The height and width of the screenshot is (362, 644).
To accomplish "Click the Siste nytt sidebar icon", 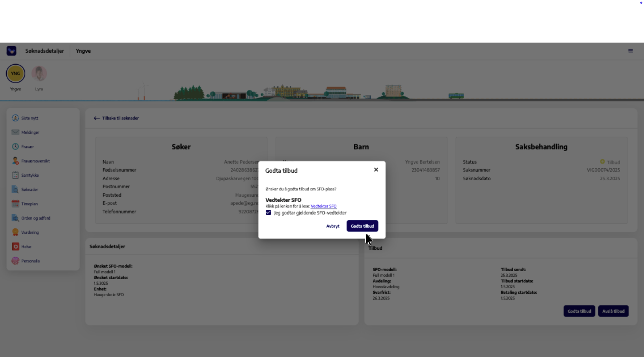I will pos(15,118).
